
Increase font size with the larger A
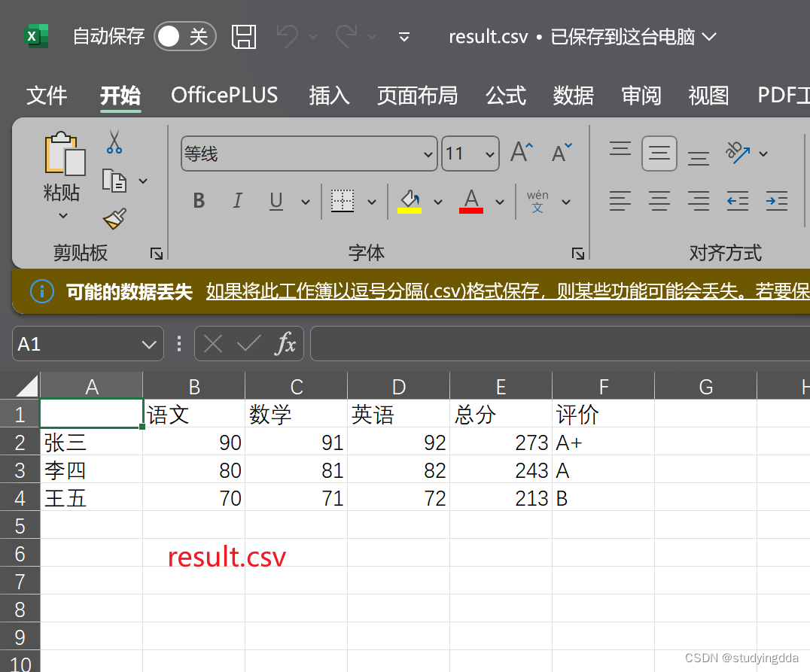(x=521, y=152)
